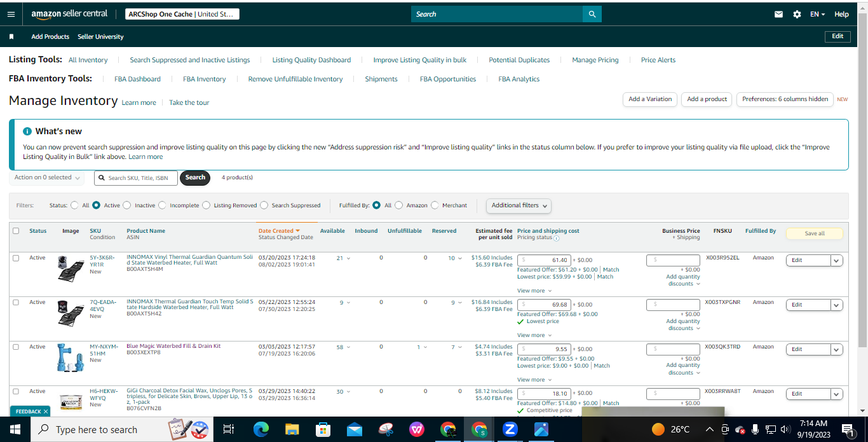Expand available quantity 21 chevron
This screenshot has height=442, width=868.
click(x=348, y=258)
